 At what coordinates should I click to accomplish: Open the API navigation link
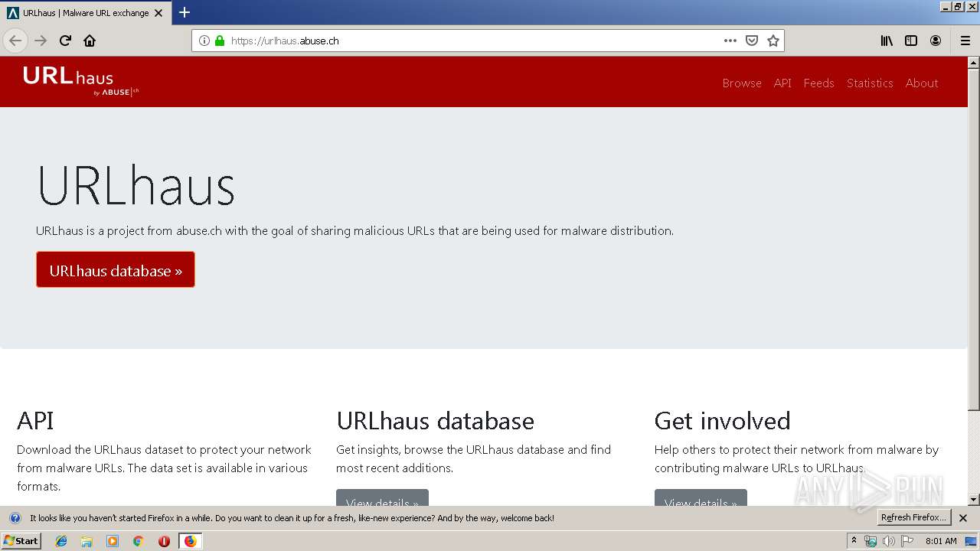point(782,83)
